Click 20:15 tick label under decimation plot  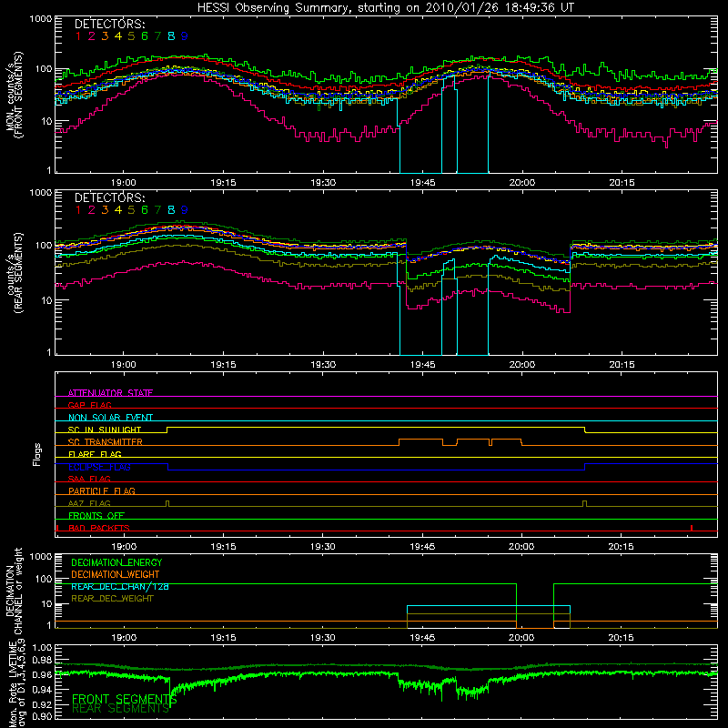pyautogui.click(x=621, y=638)
